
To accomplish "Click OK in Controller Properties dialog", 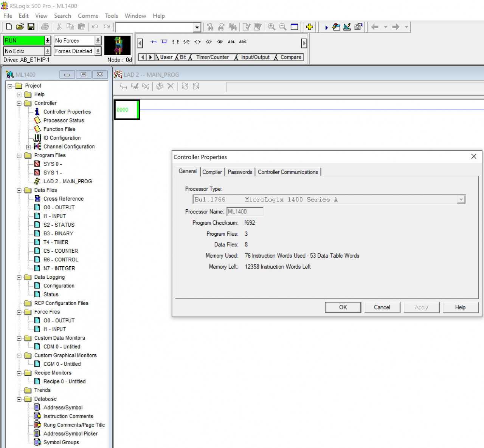I will [x=343, y=307].
